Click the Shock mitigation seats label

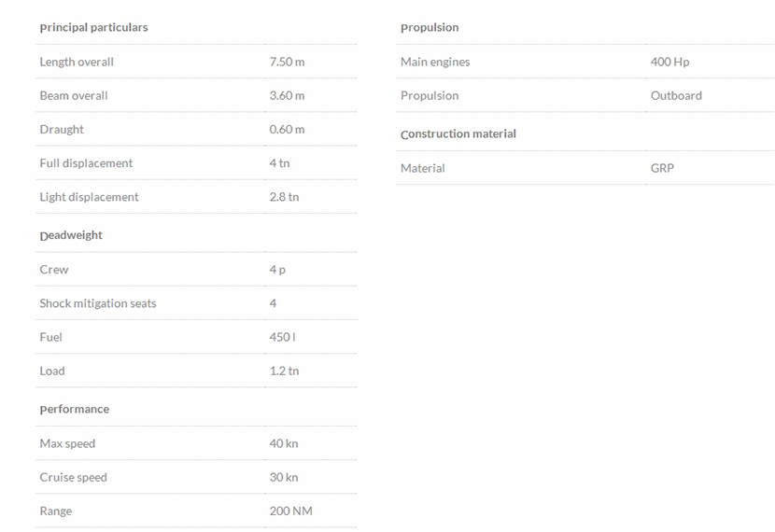point(98,303)
